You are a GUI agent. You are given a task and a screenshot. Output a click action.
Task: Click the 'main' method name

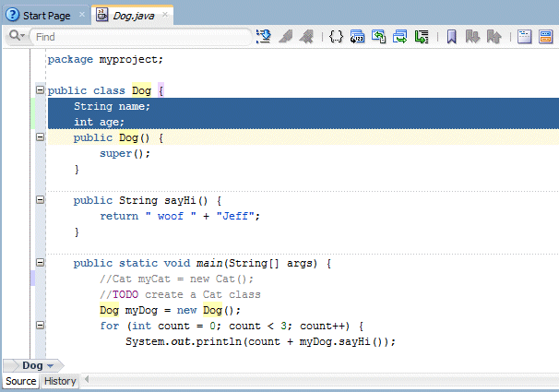tap(209, 263)
